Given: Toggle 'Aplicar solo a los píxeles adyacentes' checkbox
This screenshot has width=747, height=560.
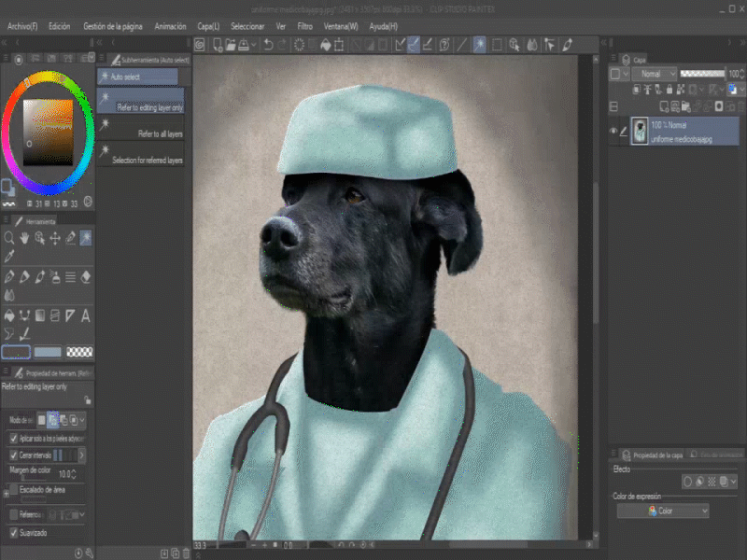Looking at the screenshot, I should 14,438.
